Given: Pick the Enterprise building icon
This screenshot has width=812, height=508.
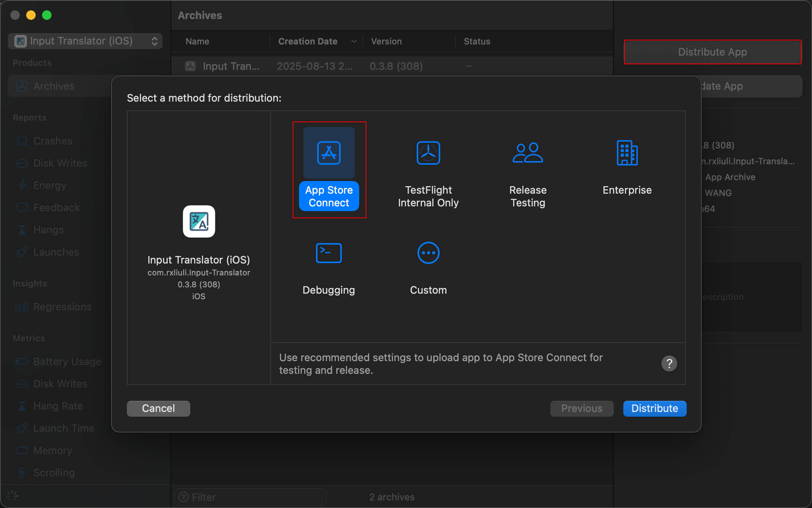Looking at the screenshot, I should point(627,153).
